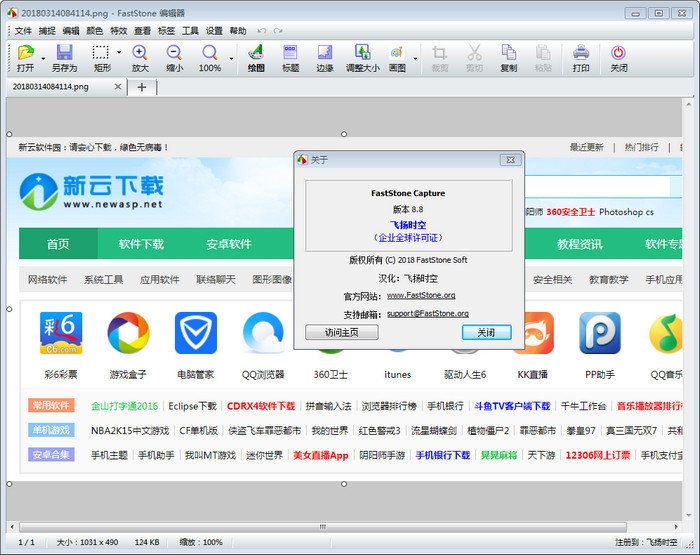Open the Settings (设置) menu

pyautogui.click(x=214, y=31)
